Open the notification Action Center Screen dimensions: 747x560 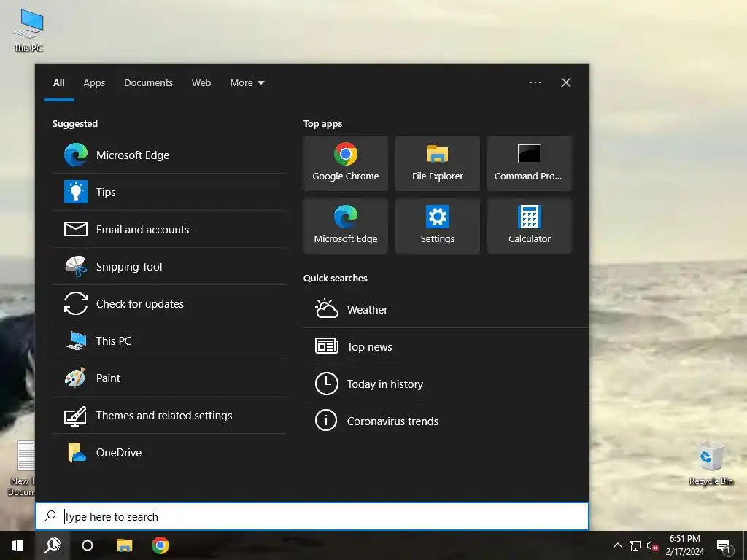click(724, 545)
